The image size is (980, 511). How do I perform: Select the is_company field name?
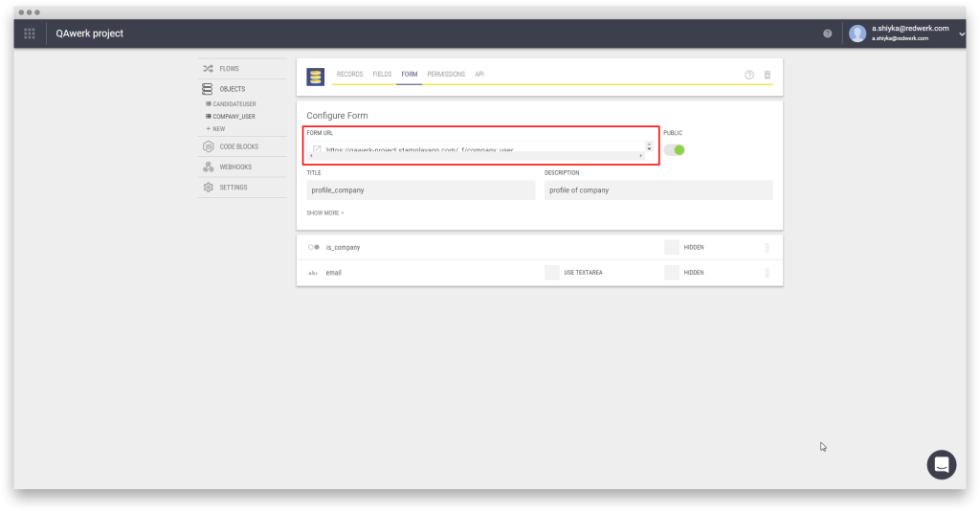tap(344, 248)
